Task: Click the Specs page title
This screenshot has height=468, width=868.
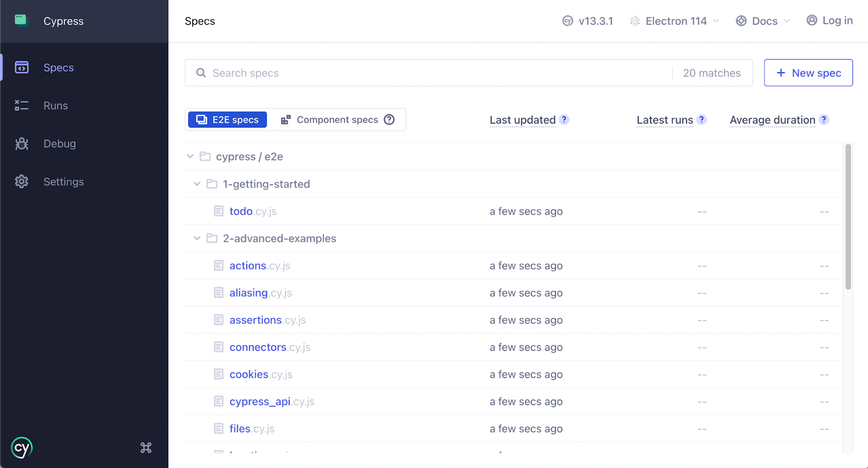Action: coord(200,21)
